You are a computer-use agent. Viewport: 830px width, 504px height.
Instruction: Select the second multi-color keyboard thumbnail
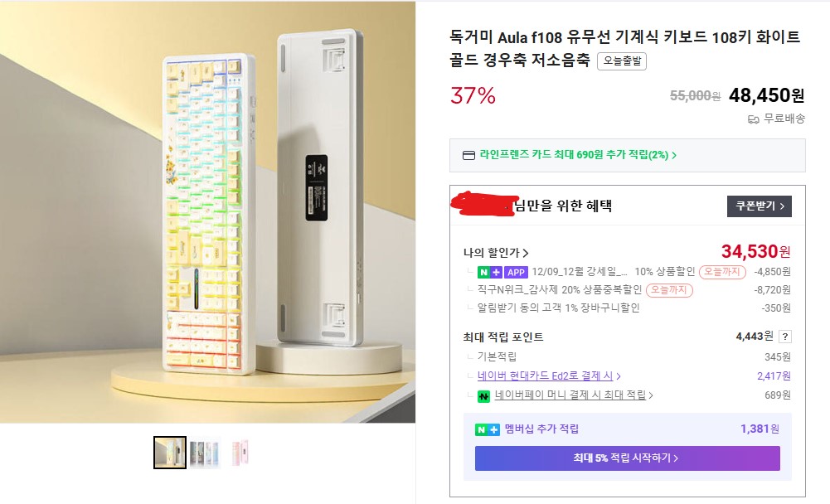coord(204,453)
